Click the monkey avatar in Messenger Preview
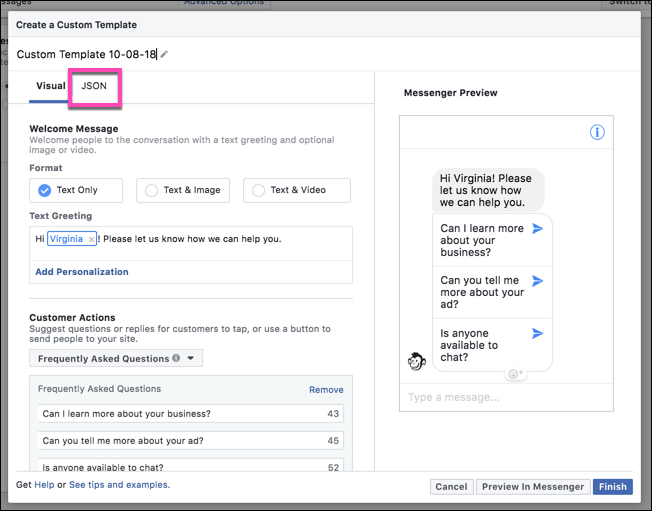The width and height of the screenshot is (652, 511). click(x=417, y=361)
